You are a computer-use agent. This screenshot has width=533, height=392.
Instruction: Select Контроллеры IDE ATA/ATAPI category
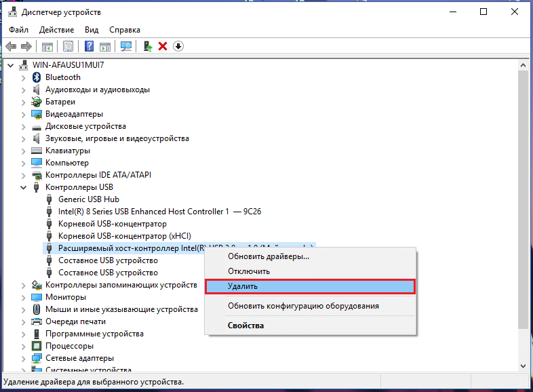(x=98, y=175)
